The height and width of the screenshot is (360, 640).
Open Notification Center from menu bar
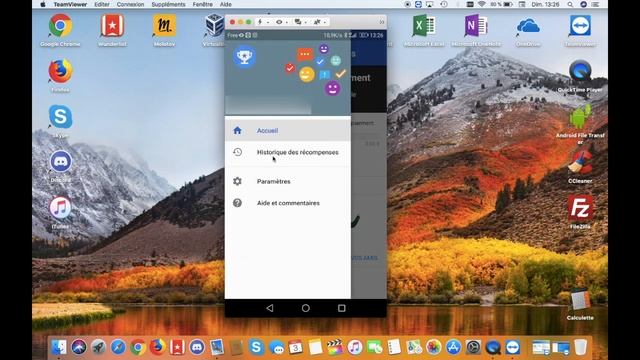596,4
